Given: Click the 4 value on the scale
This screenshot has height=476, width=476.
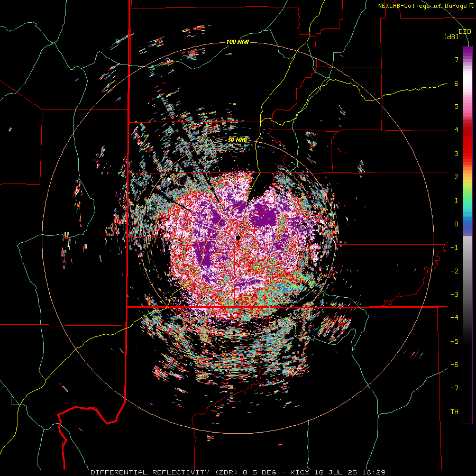Looking at the screenshot, I should point(456,130).
